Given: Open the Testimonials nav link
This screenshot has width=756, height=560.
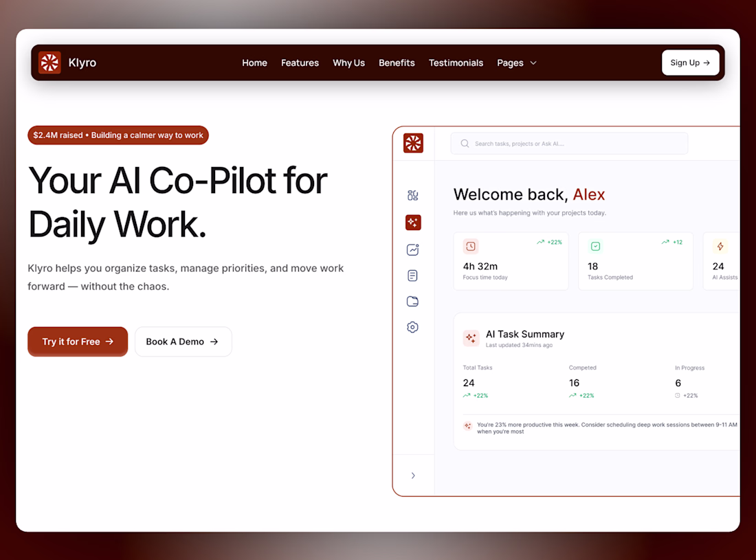Looking at the screenshot, I should point(456,63).
